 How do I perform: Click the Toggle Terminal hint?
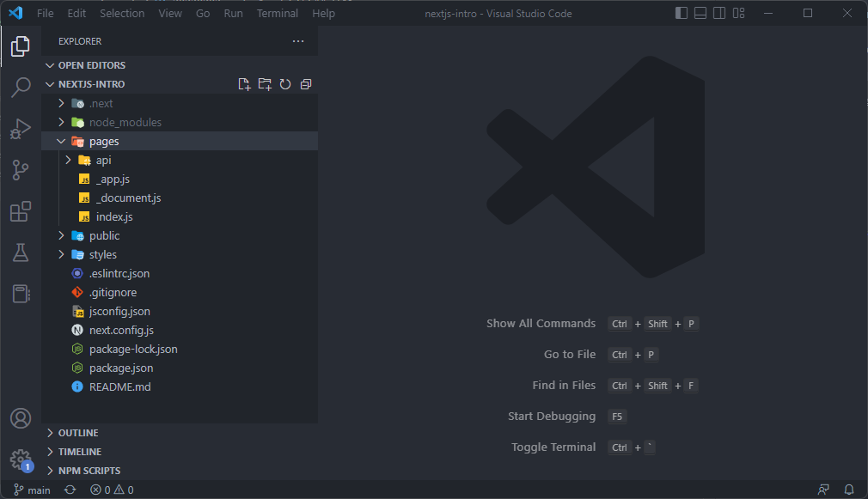[553, 447]
